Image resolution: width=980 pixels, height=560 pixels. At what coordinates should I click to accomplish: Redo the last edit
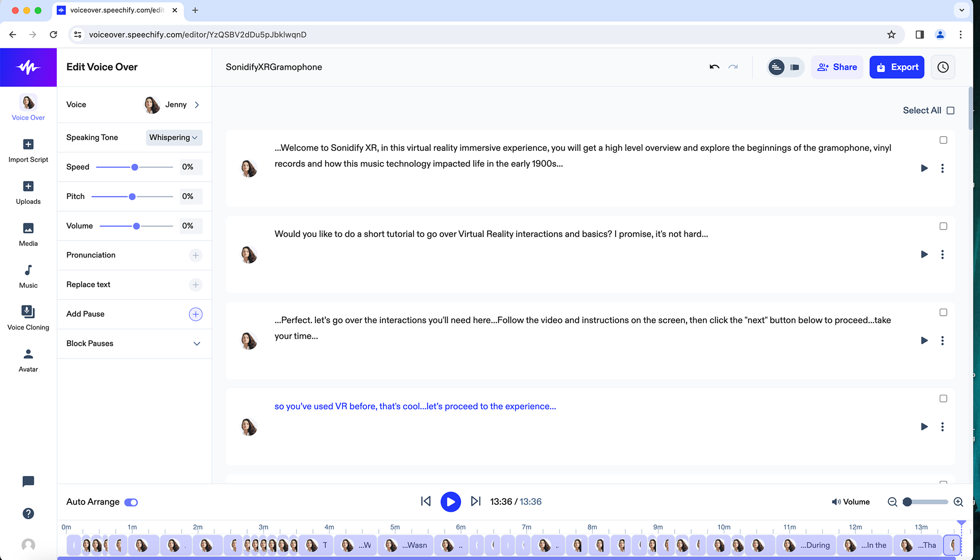pos(733,67)
